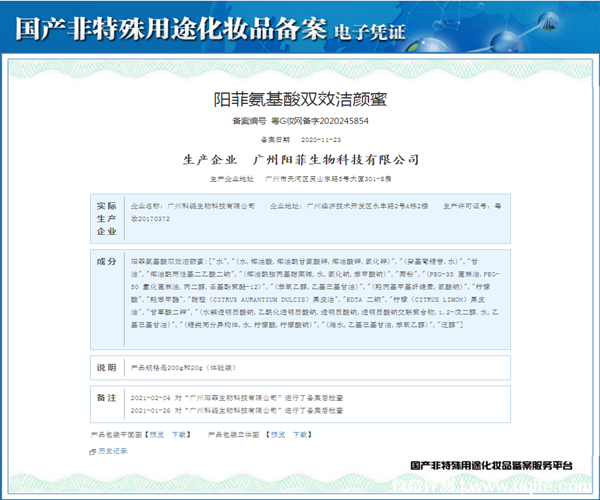Click manufacturer name 广州阳菲生物科技有限公司 heading
The height and width of the screenshot is (500, 600).
pos(336,160)
